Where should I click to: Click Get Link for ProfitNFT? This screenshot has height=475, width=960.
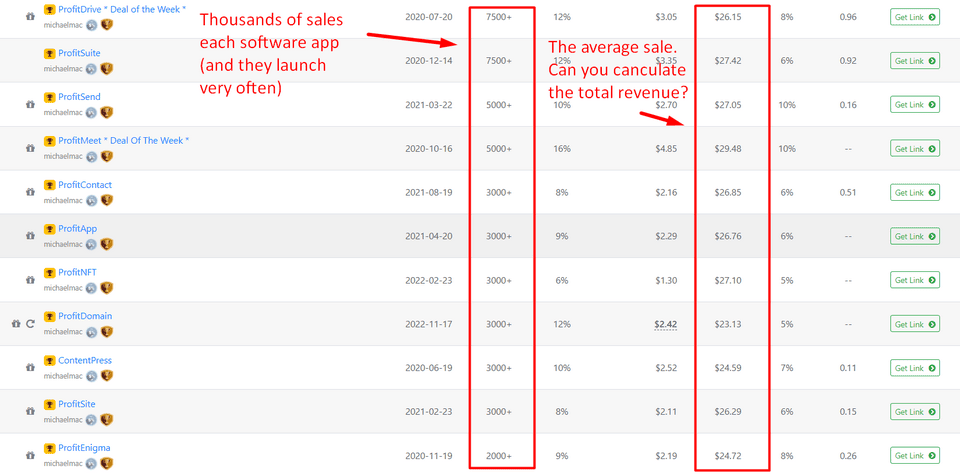pos(915,280)
